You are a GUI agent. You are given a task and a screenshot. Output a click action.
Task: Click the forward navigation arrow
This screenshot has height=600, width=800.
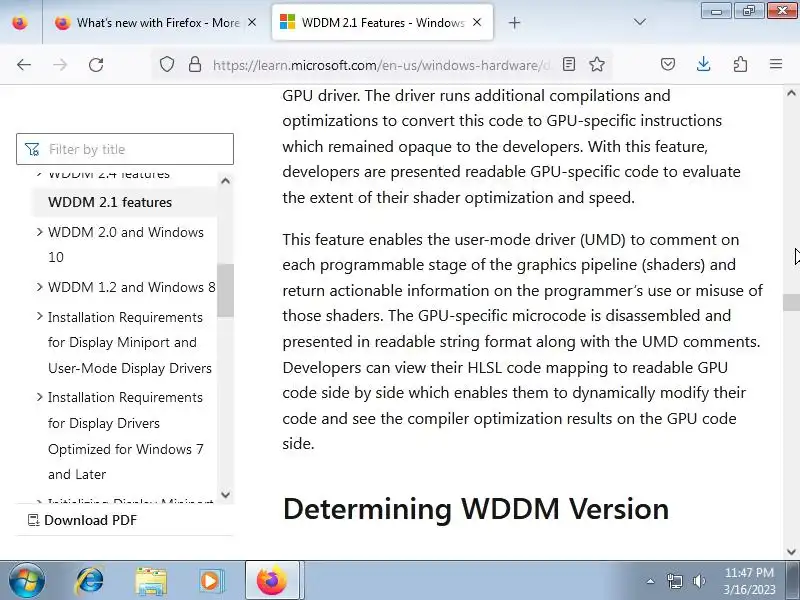(60, 65)
